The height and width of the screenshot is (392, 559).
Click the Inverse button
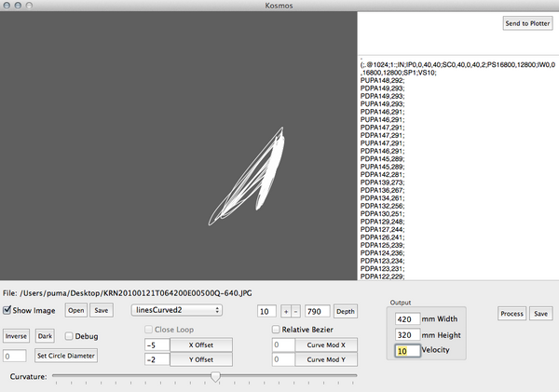pyautogui.click(x=16, y=336)
